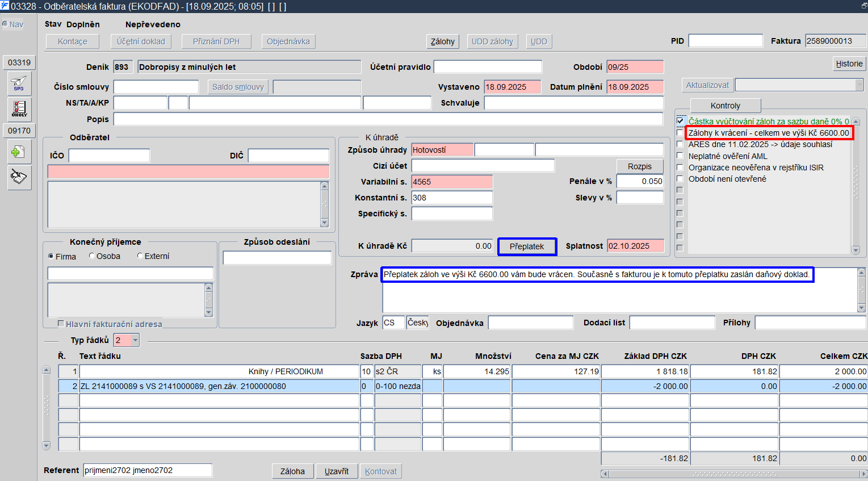Tick the Hlavní fakturační adresa checkbox
The image size is (868, 481).
[x=61, y=324]
